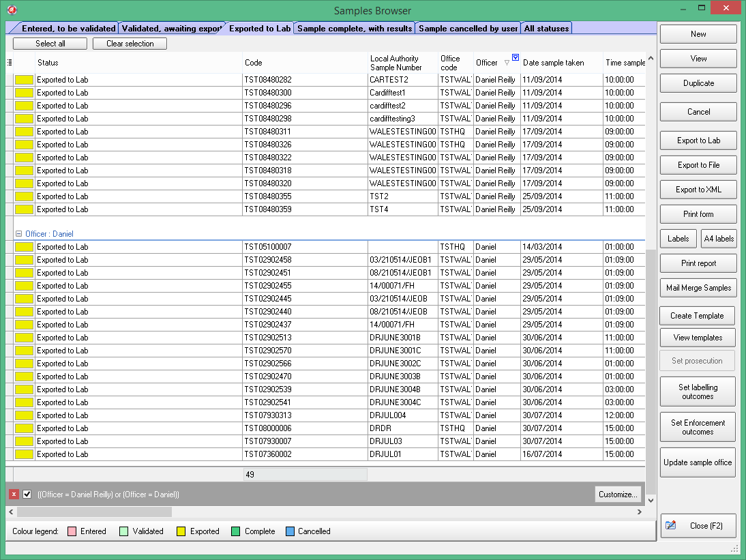This screenshot has height=560, width=746.
Task: Click Mail Merge Samples
Action: click(x=698, y=288)
